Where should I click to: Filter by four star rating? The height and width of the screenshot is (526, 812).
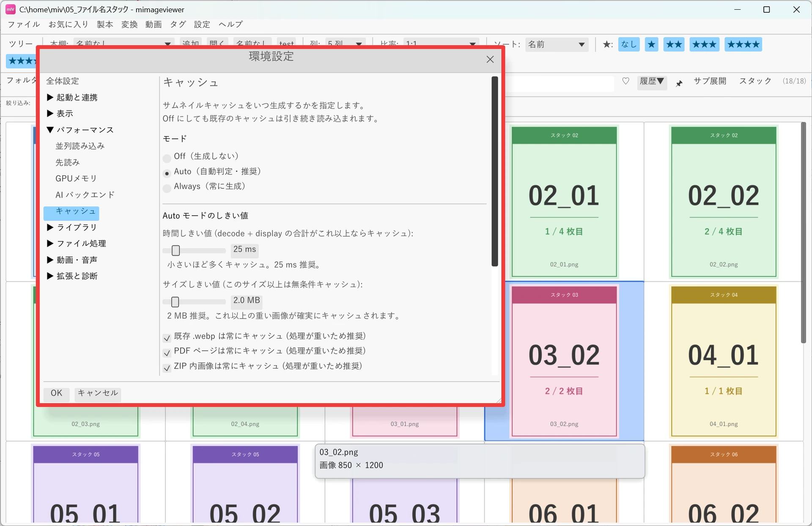pos(743,44)
